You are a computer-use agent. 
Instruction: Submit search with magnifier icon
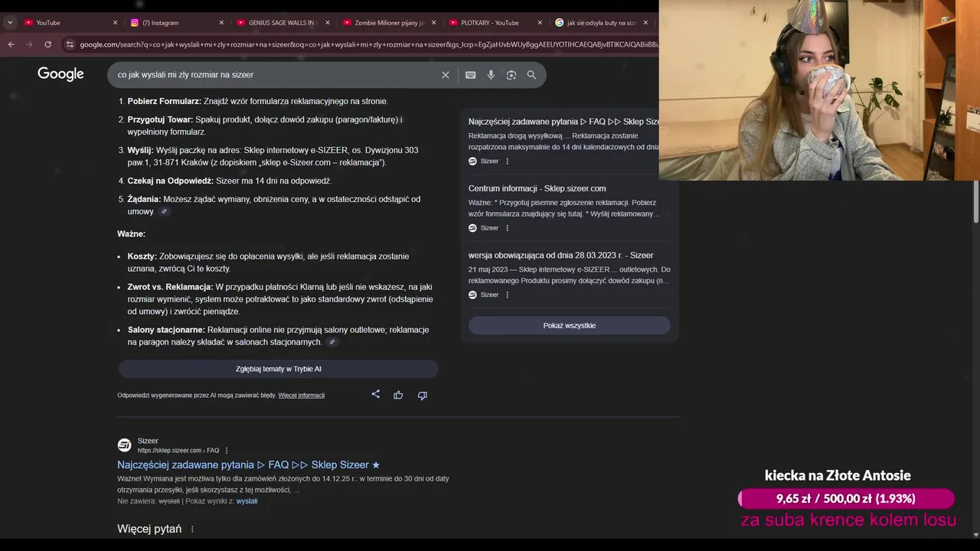coord(531,75)
